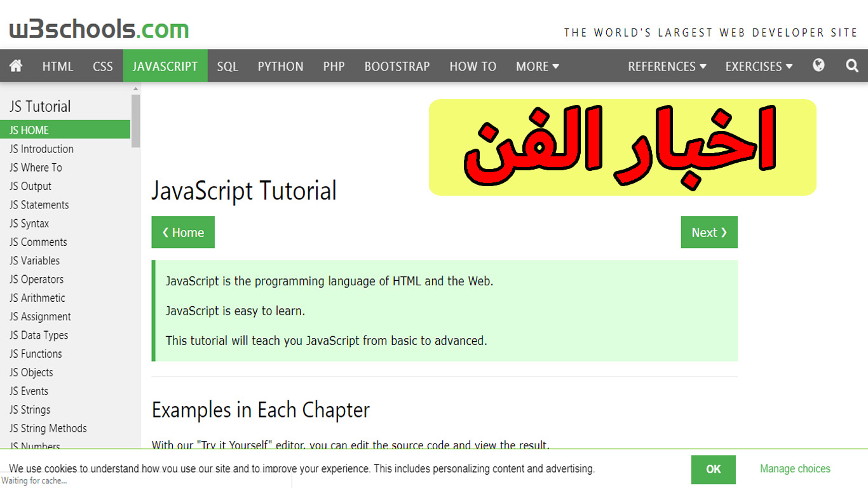Switch to the CSS tab

click(102, 65)
